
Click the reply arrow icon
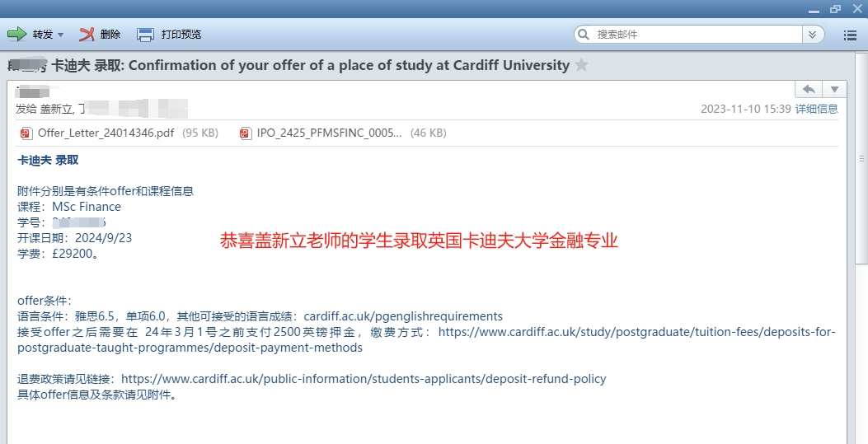click(x=809, y=89)
